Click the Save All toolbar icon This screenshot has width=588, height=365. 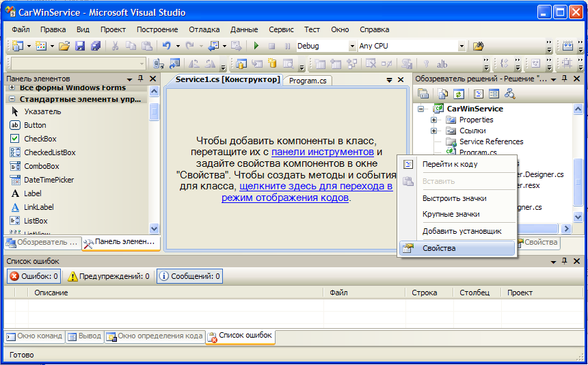(x=96, y=46)
